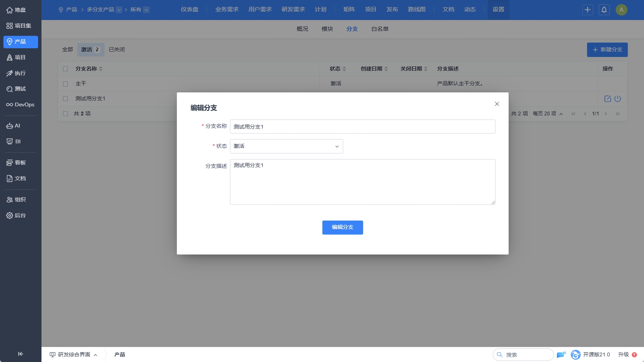Click the edit icon for 测试用分支1

click(607, 99)
